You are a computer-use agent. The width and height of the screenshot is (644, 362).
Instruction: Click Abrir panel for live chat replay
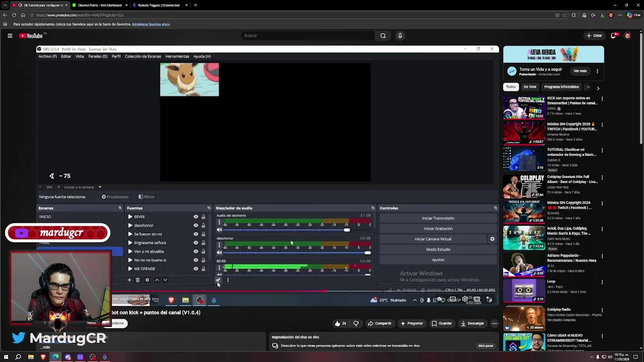pos(486,346)
